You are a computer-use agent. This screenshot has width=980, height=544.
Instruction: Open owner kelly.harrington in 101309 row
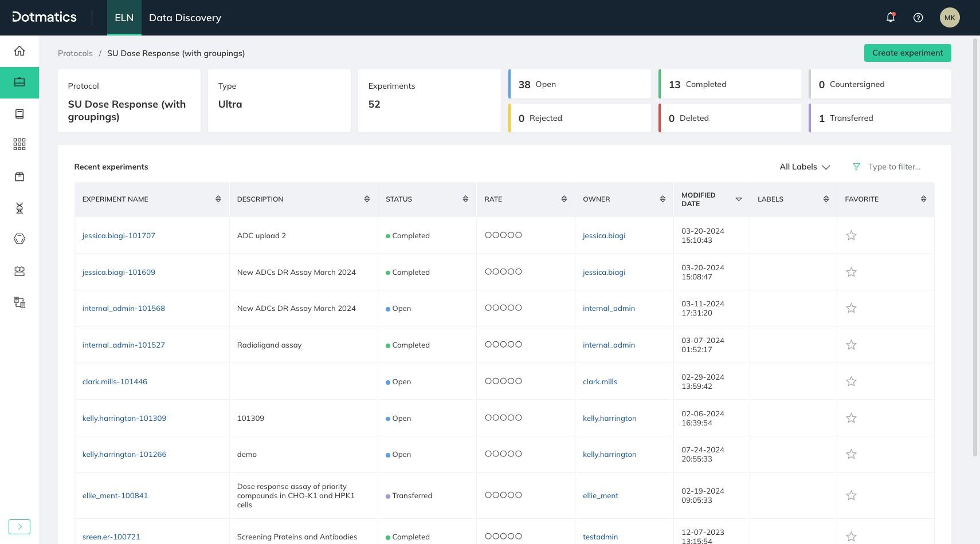pyautogui.click(x=609, y=418)
